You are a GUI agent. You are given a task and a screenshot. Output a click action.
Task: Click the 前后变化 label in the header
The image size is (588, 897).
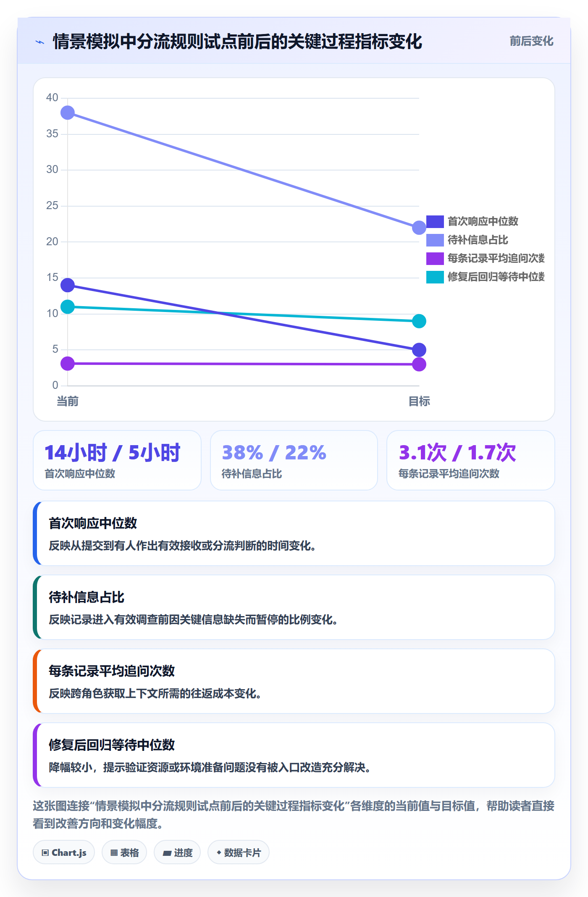[x=531, y=41]
